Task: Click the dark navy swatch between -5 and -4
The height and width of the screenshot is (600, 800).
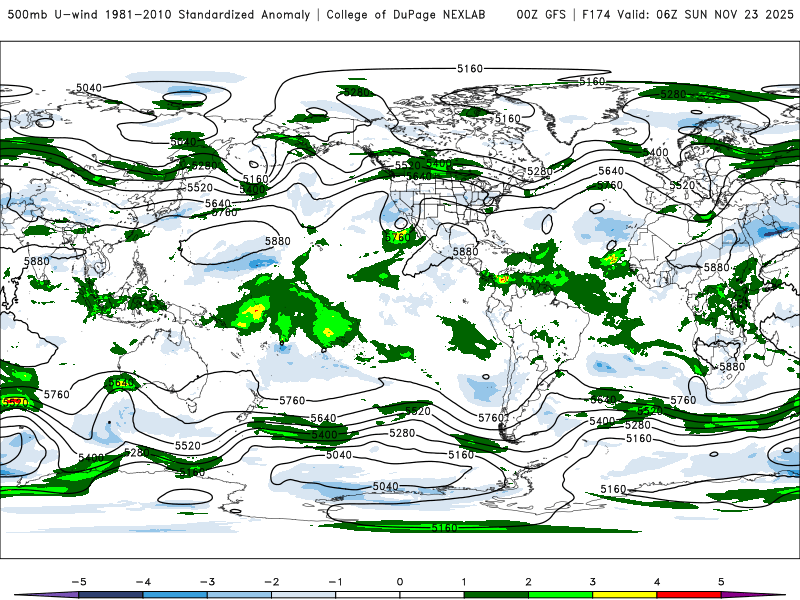Action: point(110,595)
